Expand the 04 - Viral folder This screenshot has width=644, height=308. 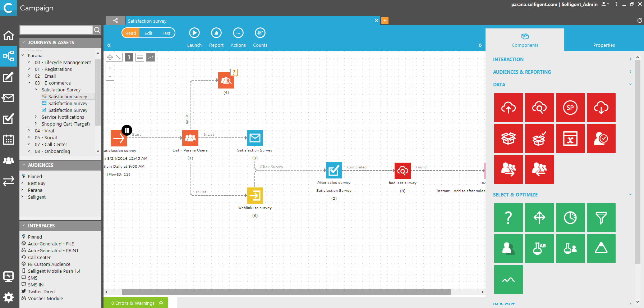[29, 131]
